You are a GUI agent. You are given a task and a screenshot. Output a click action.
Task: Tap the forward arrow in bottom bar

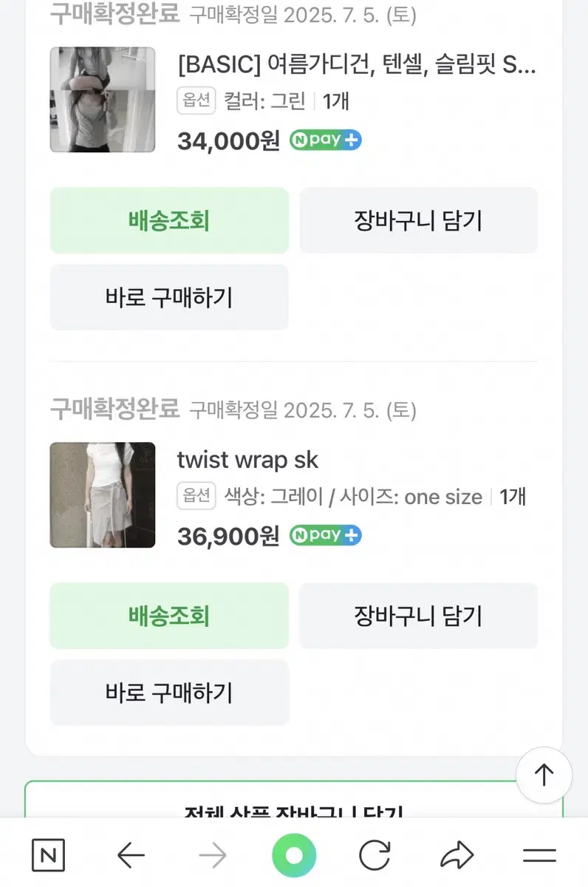click(x=213, y=856)
